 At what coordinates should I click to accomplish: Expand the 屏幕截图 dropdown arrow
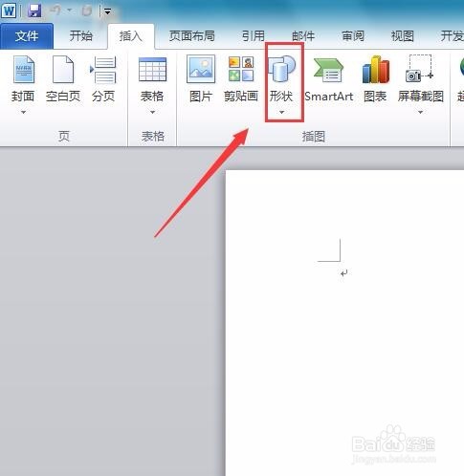pos(420,112)
